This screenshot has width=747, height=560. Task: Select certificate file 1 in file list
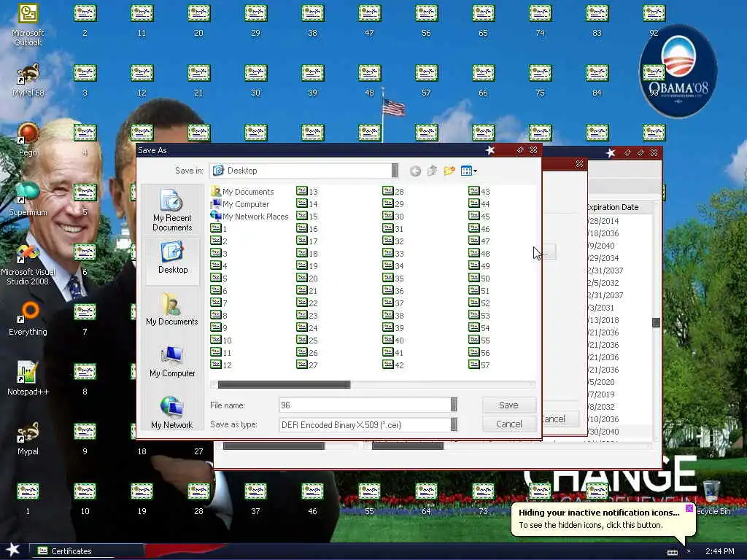click(x=219, y=228)
